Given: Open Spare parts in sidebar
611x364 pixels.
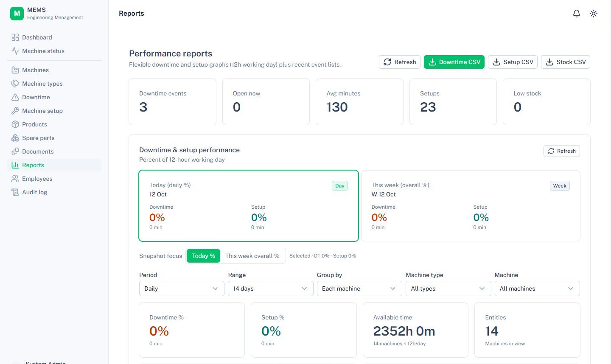Looking at the screenshot, I should tap(54, 138).
